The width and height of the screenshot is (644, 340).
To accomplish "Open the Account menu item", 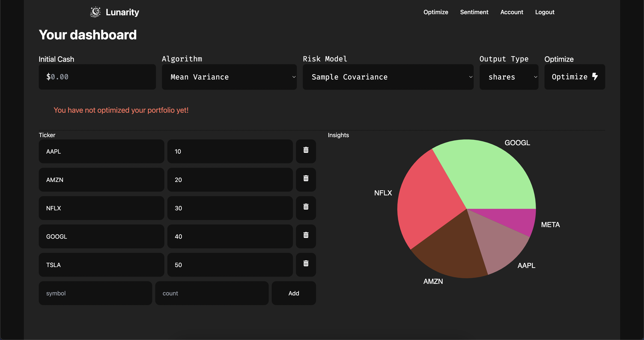I will [512, 12].
